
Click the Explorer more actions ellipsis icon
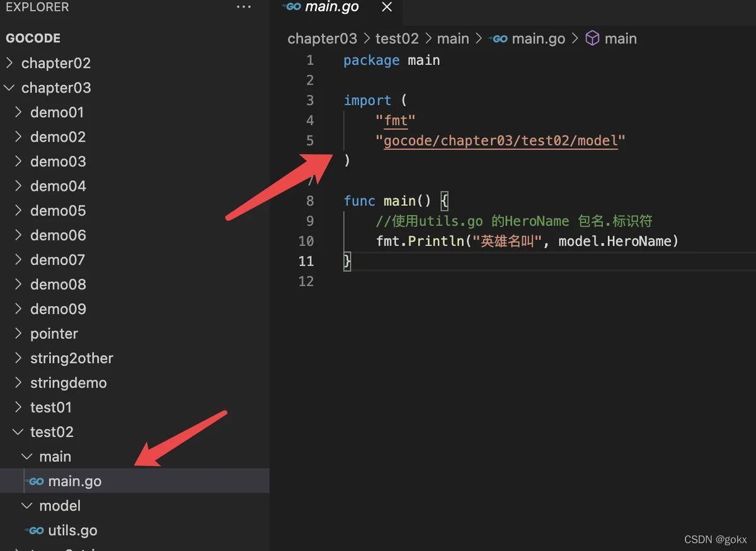(x=243, y=7)
